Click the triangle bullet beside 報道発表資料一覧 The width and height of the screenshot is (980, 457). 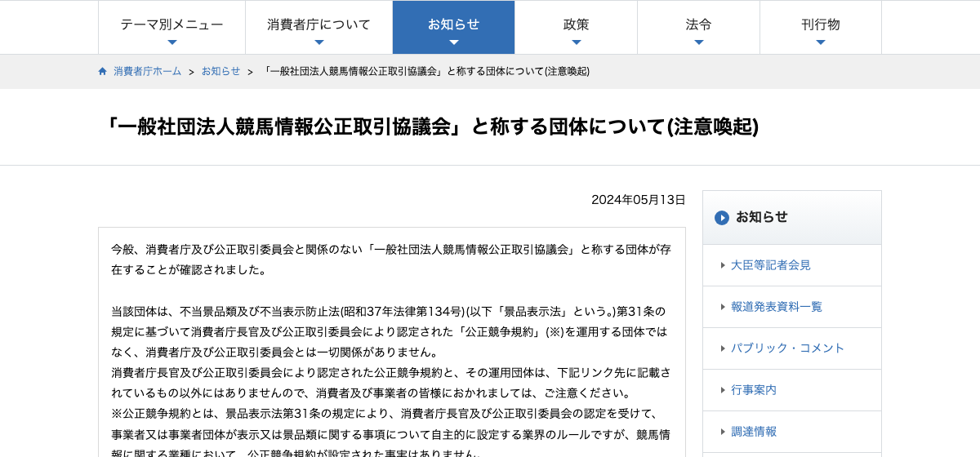point(723,307)
